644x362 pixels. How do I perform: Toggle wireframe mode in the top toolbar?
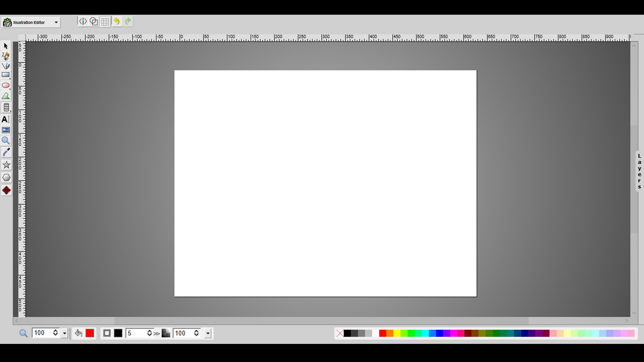[94, 21]
